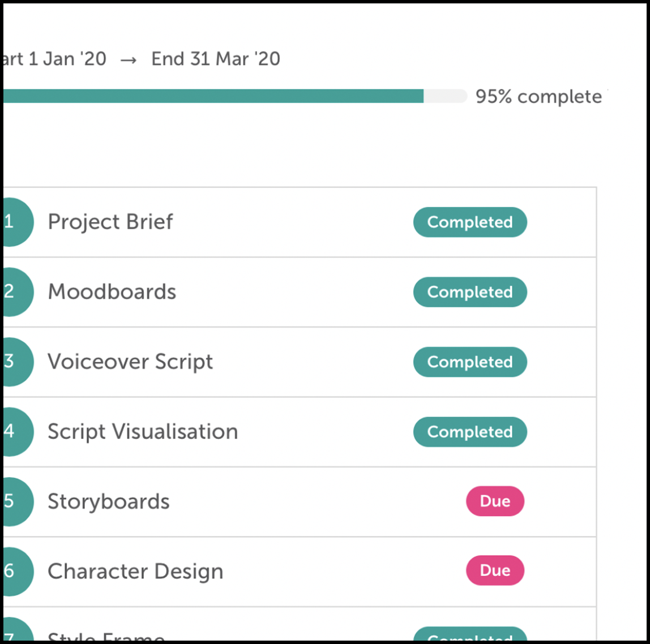Click the Due badge on Character Design
This screenshot has width=650, height=644.
point(495,570)
